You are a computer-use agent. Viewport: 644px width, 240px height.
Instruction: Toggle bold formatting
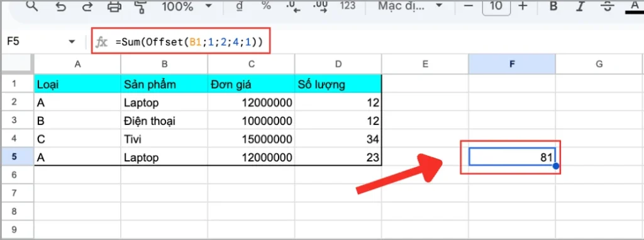[x=553, y=6]
